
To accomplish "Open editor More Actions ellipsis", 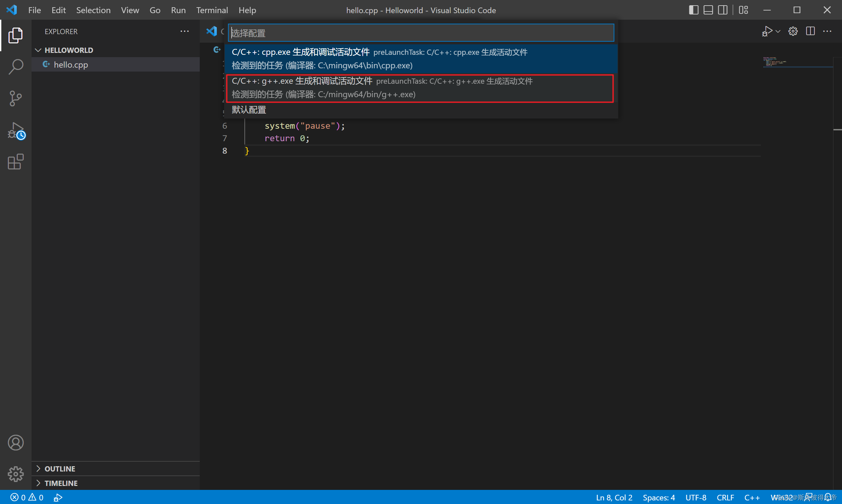I will [827, 31].
